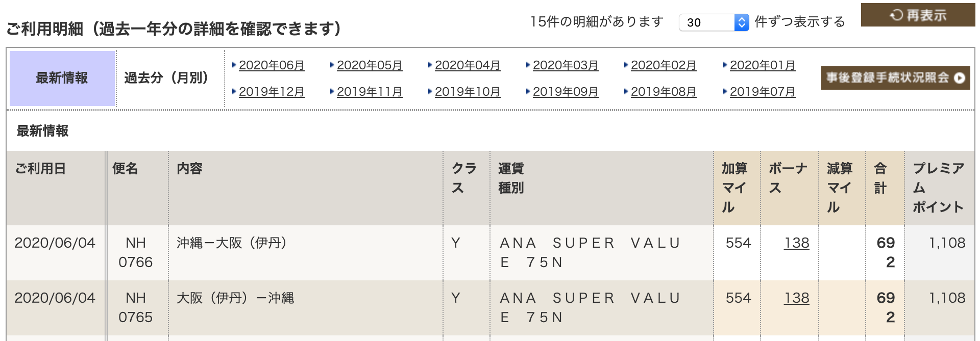This screenshot has height=341, width=980.
Task: Open the 2019年12月 statement link
Action: (x=272, y=92)
